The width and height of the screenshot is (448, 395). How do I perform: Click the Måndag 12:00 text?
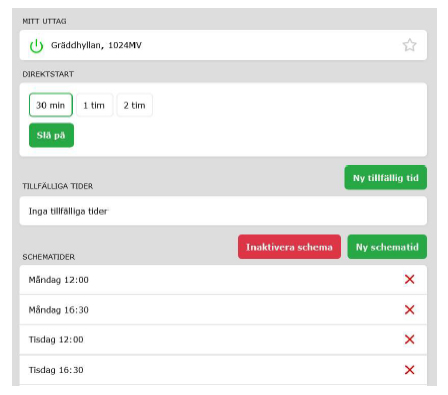tap(59, 280)
